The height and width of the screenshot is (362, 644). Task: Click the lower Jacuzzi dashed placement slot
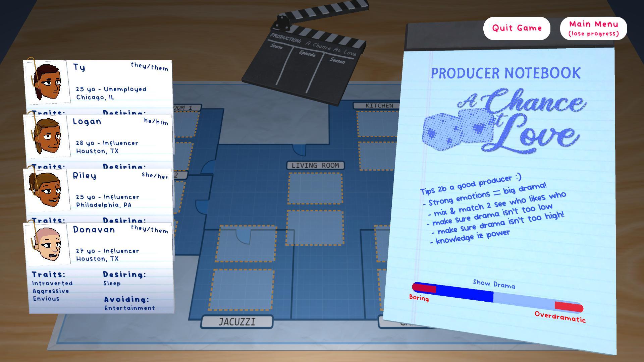pyautogui.click(x=241, y=290)
